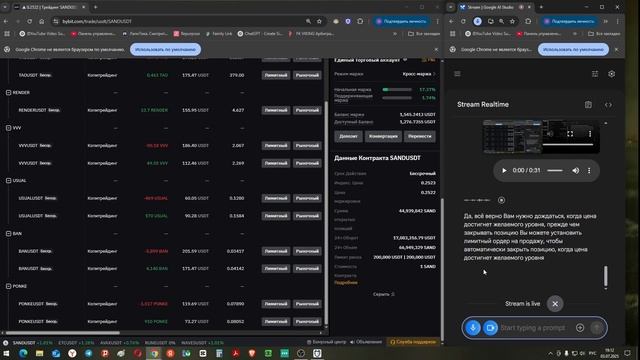The image size is (640, 360).
Task: Click Подтвердить личность in Bybit browser window
Action: pos(402,21)
